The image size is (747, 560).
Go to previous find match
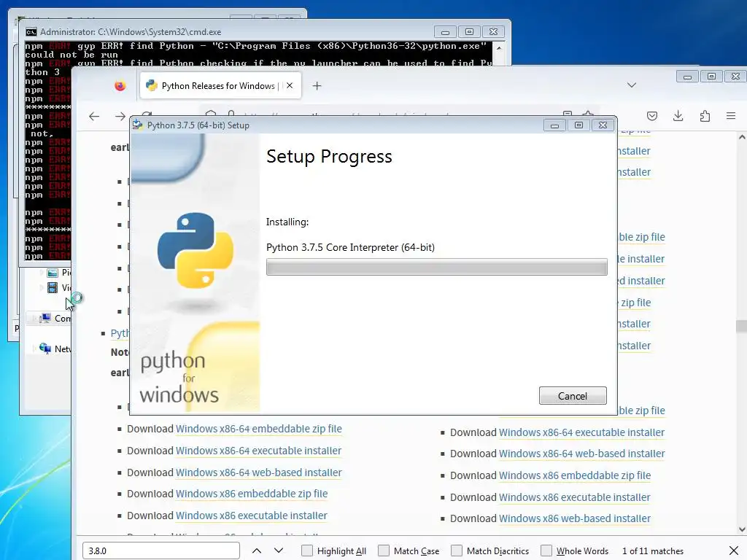pos(256,551)
